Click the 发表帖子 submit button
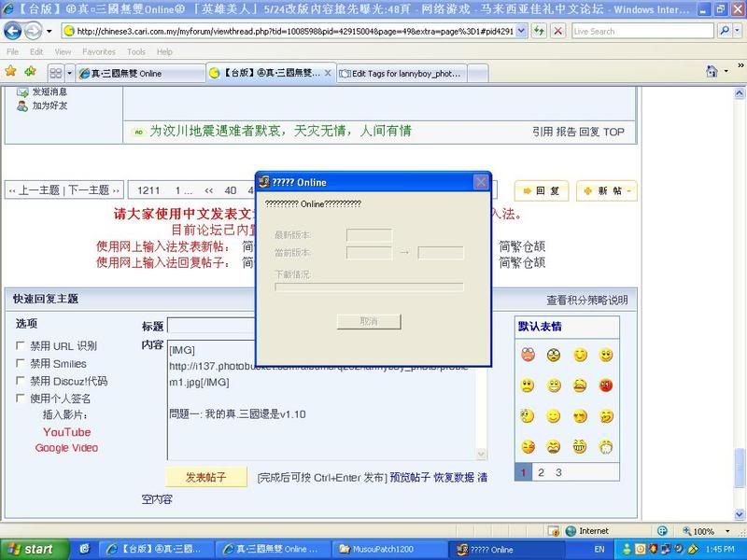Screen dimensions: 747x560 [206, 477]
